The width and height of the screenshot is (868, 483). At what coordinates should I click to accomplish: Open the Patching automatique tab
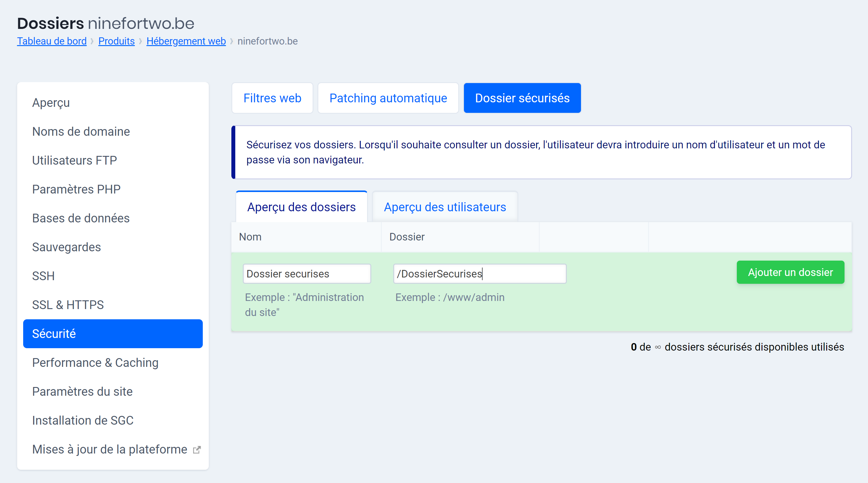tap(388, 98)
